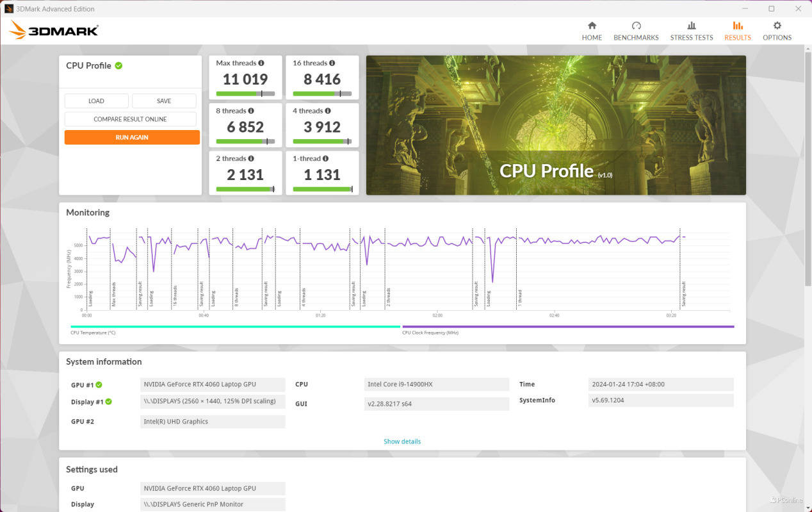Click the CPU Profile banner image

click(x=556, y=125)
